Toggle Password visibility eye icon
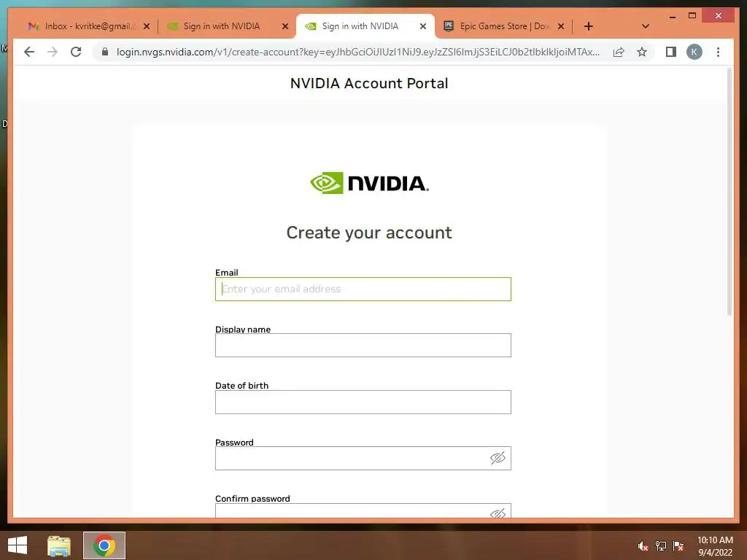 click(498, 458)
